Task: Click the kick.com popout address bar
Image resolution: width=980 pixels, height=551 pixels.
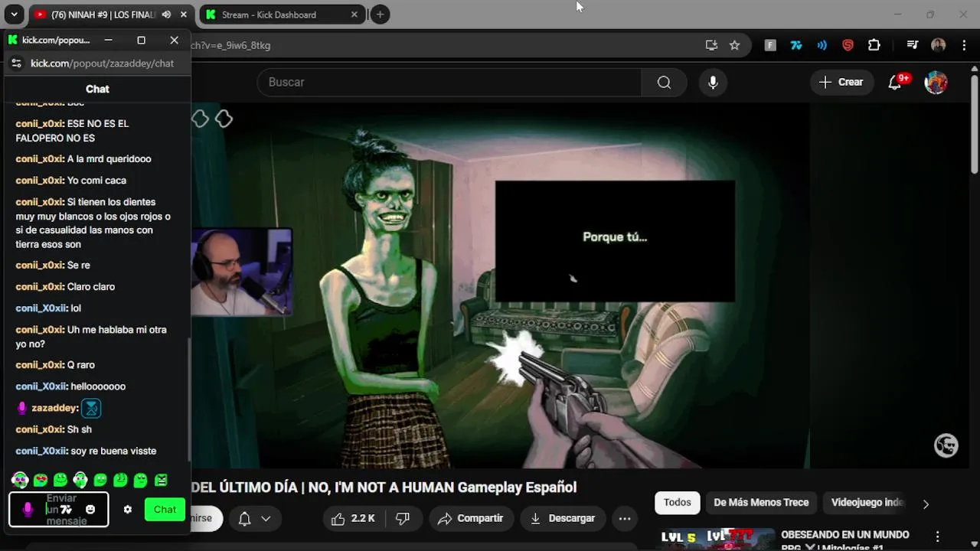Action: click(x=102, y=64)
